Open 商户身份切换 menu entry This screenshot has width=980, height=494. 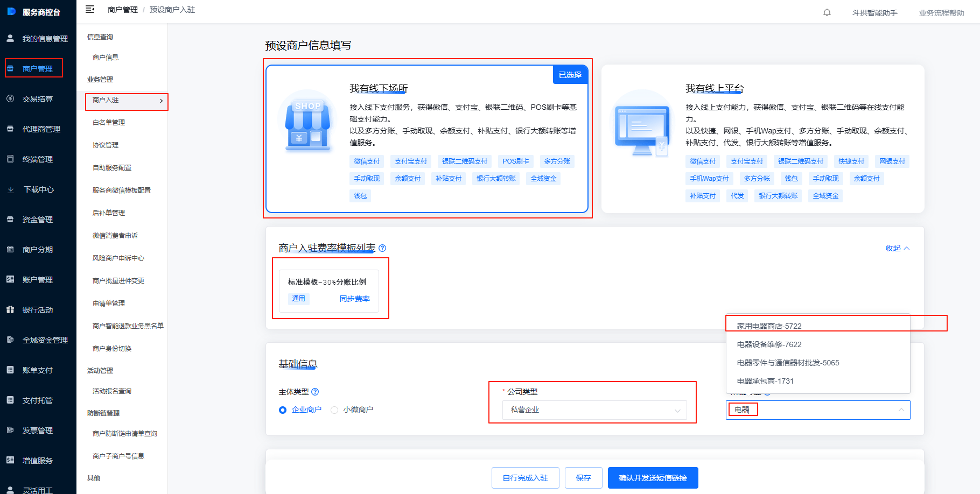tap(112, 348)
